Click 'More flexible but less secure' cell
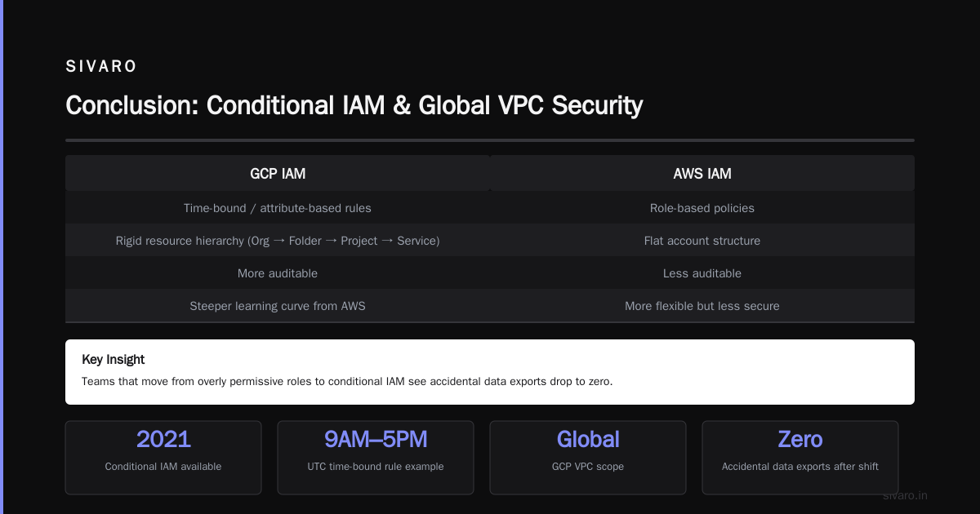Screen dimensions: 980x514 pos(702,306)
